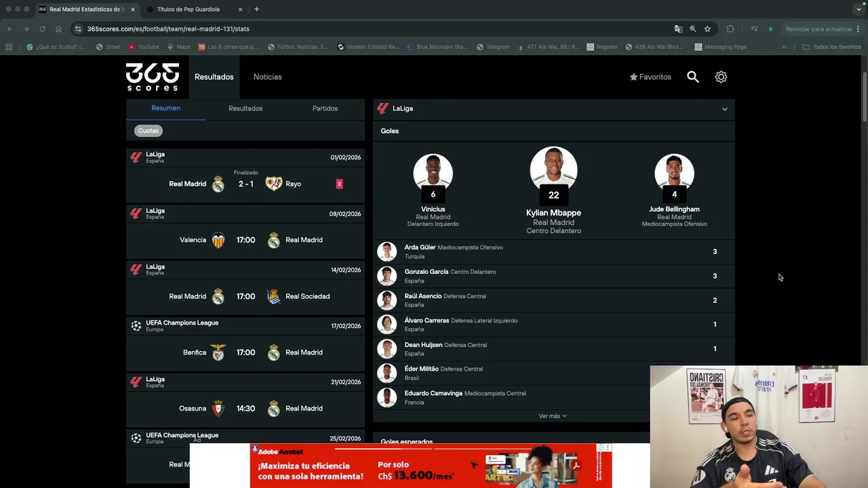Image resolution: width=868 pixels, height=488 pixels.
Task: Open Álvaro Carreras player row
Action: coord(553,325)
